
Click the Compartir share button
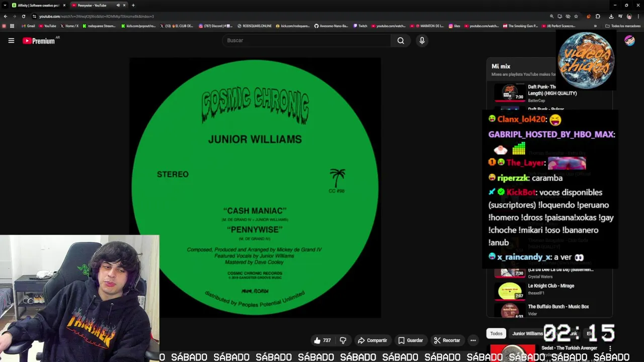pyautogui.click(x=372, y=340)
